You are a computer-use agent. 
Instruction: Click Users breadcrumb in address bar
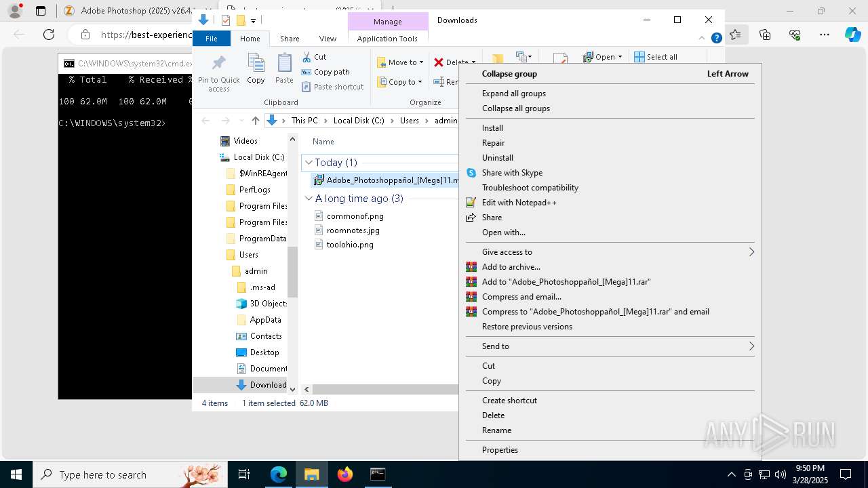click(x=410, y=121)
